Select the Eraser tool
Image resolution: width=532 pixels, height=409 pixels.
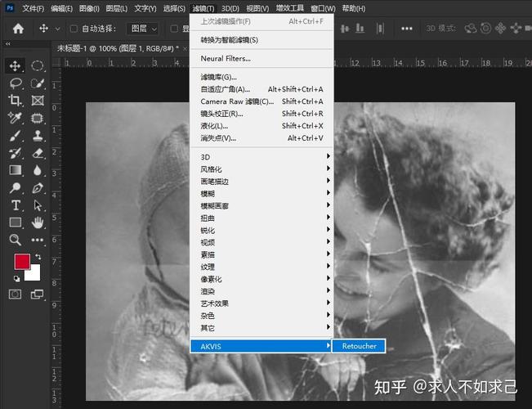[x=38, y=153]
